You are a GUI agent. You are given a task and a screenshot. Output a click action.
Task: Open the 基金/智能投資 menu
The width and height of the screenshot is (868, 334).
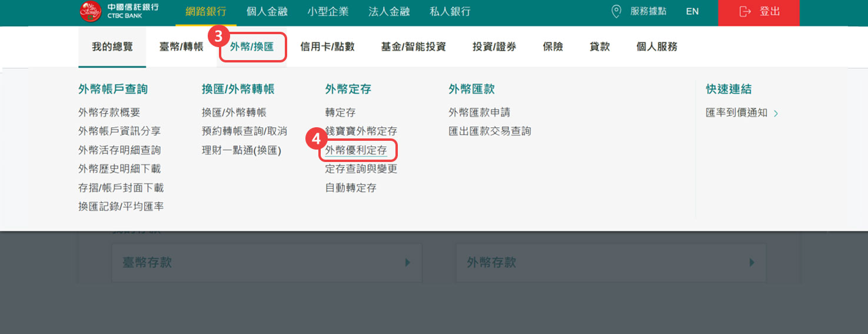tap(413, 47)
